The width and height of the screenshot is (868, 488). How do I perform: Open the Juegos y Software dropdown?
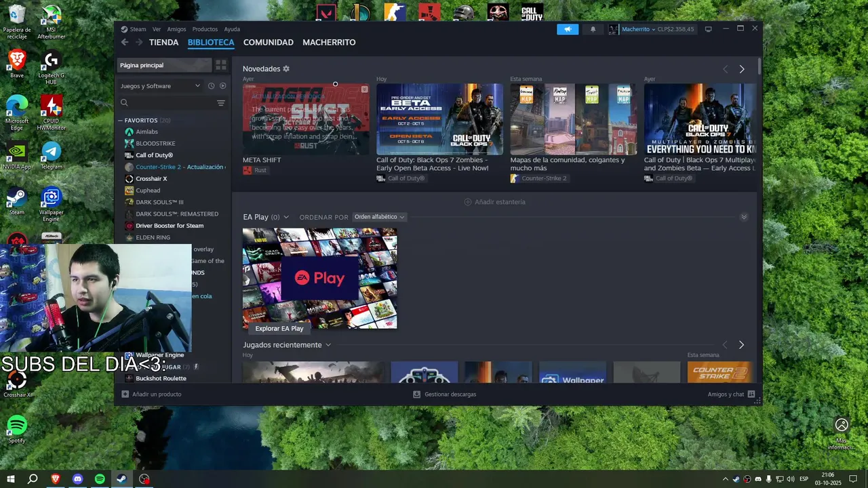(x=160, y=86)
